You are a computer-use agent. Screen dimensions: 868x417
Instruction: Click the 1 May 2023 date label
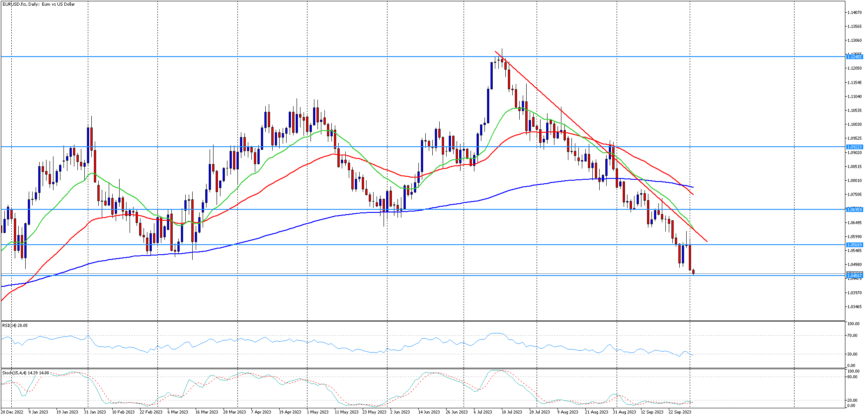pyautogui.click(x=318, y=412)
